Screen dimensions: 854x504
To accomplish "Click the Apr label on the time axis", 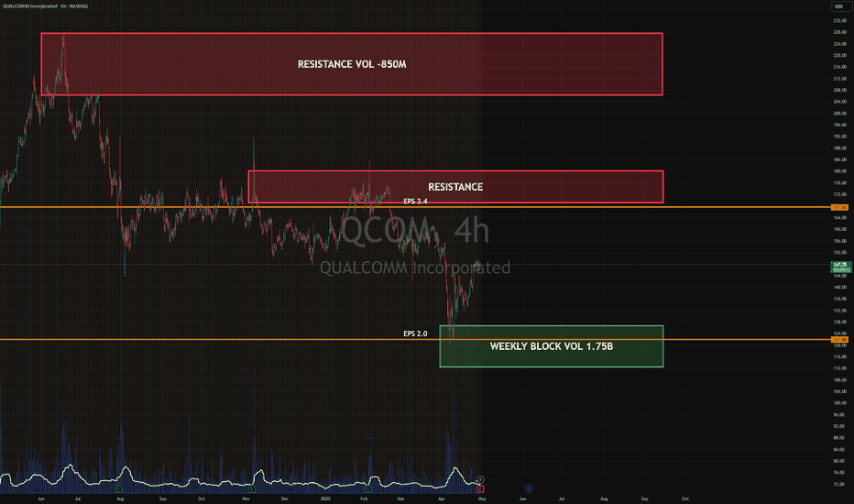I will point(441,499).
